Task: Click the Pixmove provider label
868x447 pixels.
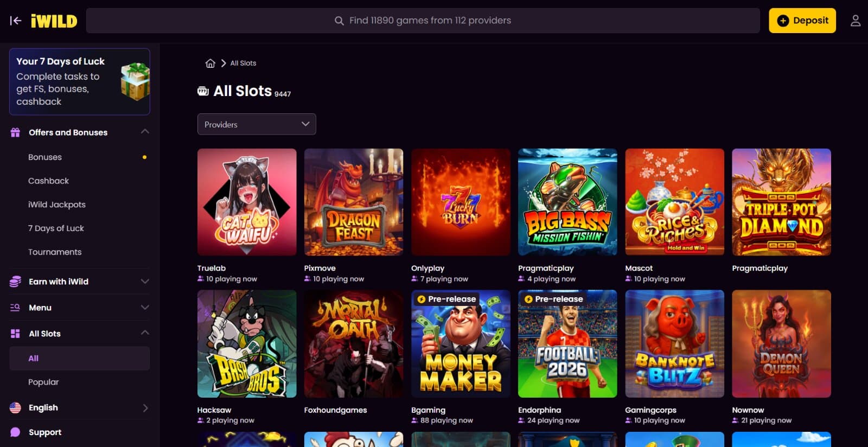Action: point(320,268)
